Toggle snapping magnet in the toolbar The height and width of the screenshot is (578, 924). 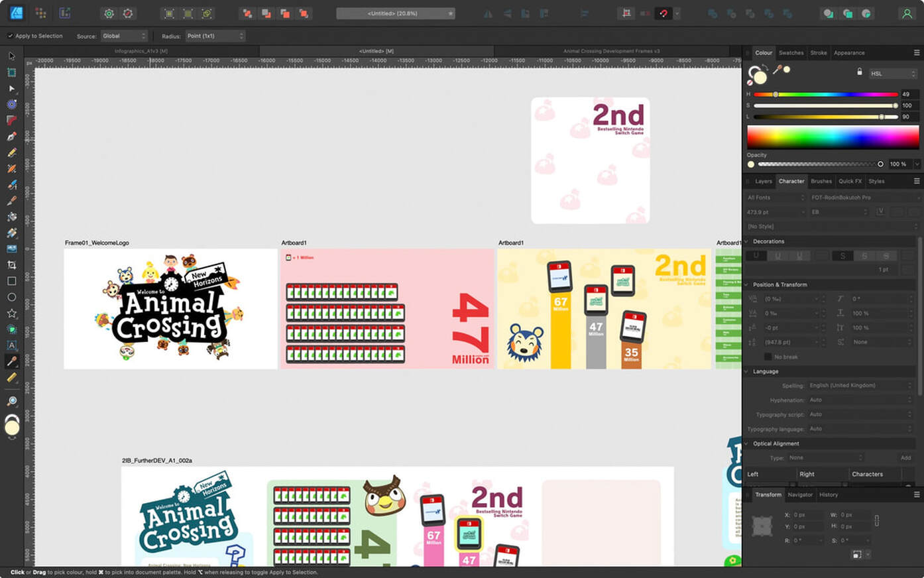[664, 13]
